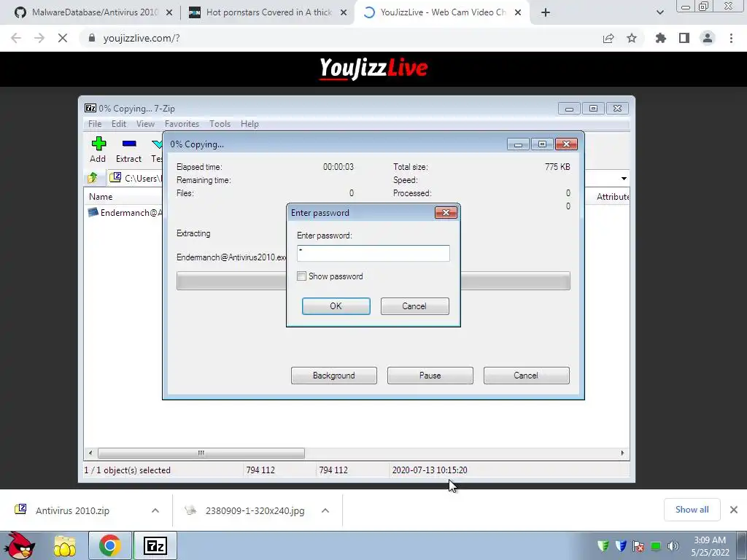Click the Chrome address bar URL
The height and width of the screenshot is (560, 747).
point(142,38)
